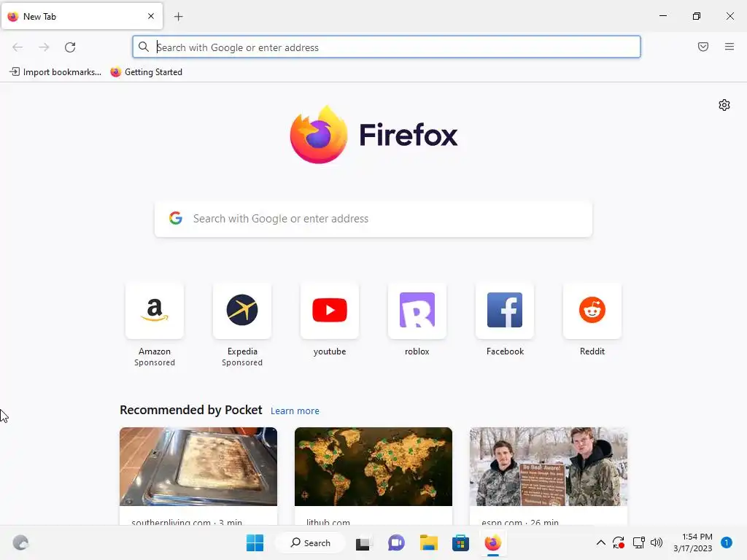Open Getting Started bookmark

tap(146, 72)
